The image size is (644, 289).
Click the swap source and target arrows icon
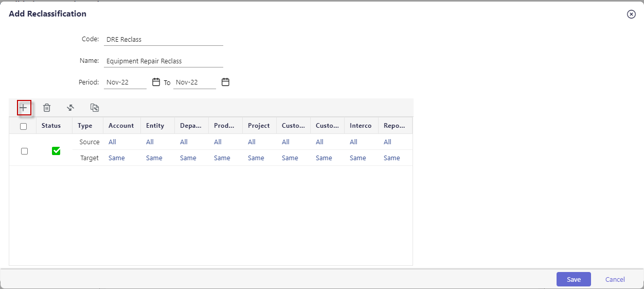pyautogui.click(x=70, y=108)
